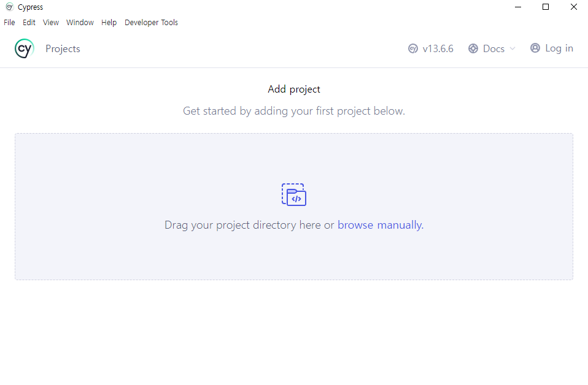Click the version icon beside v13.6.6
This screenshot has width=588, height=385.
tap(413, 48)
